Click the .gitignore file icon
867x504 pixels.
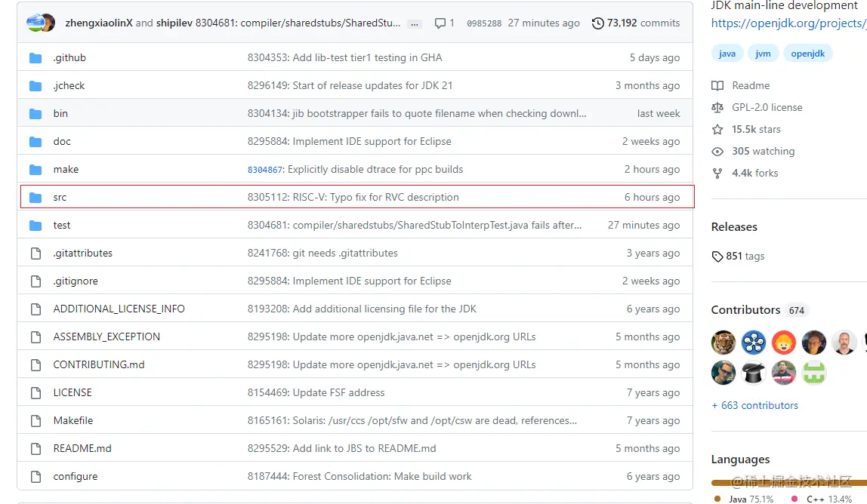(36, 281)
